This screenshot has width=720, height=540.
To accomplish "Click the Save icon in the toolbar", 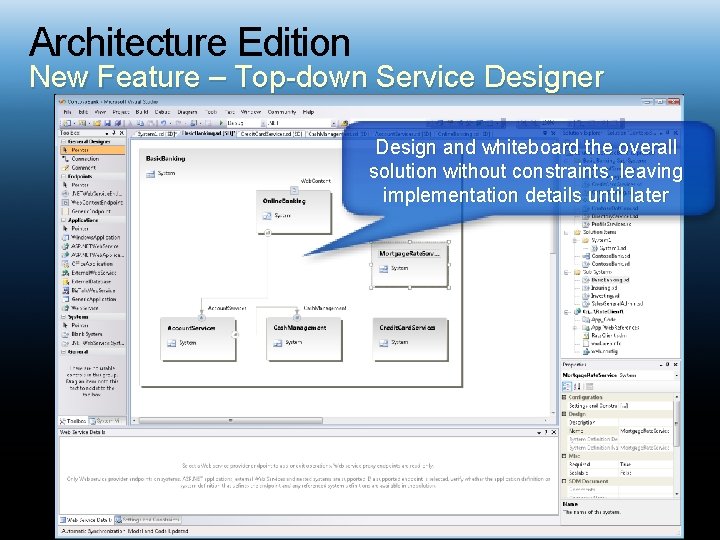I will pyautogui.click(x=107, y=123).
